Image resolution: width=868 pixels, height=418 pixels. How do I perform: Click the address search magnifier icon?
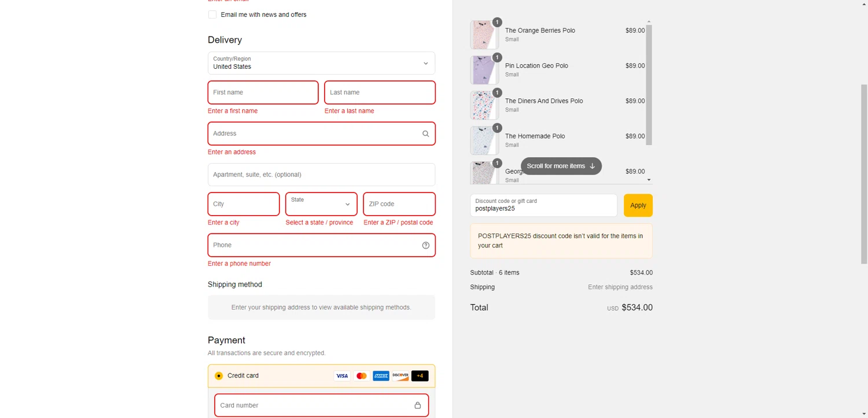coord(426,134)
